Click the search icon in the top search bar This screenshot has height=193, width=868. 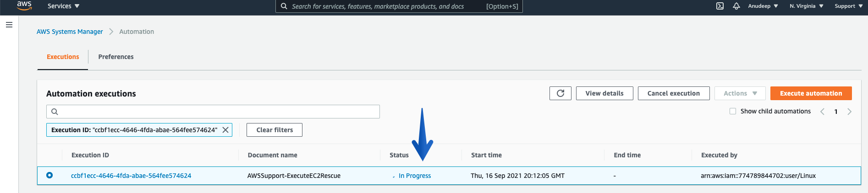click(284, 6)
